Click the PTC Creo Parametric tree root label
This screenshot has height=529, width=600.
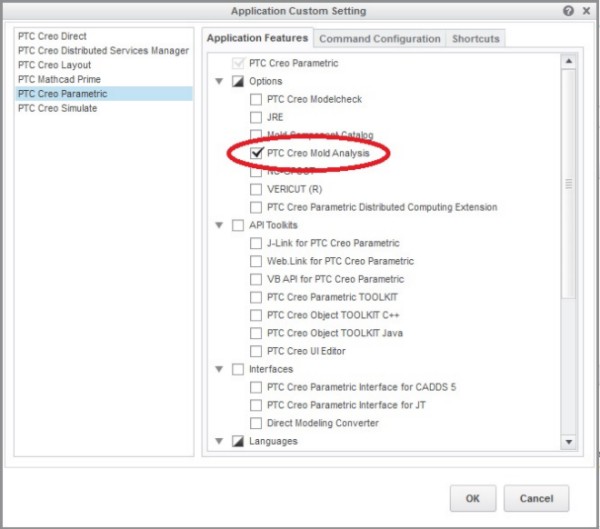pos(293,63)
